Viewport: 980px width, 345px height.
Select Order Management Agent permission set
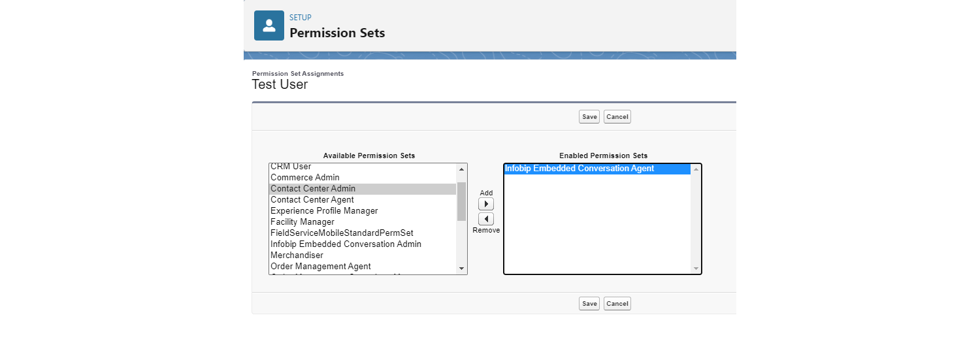coord(363,267)
